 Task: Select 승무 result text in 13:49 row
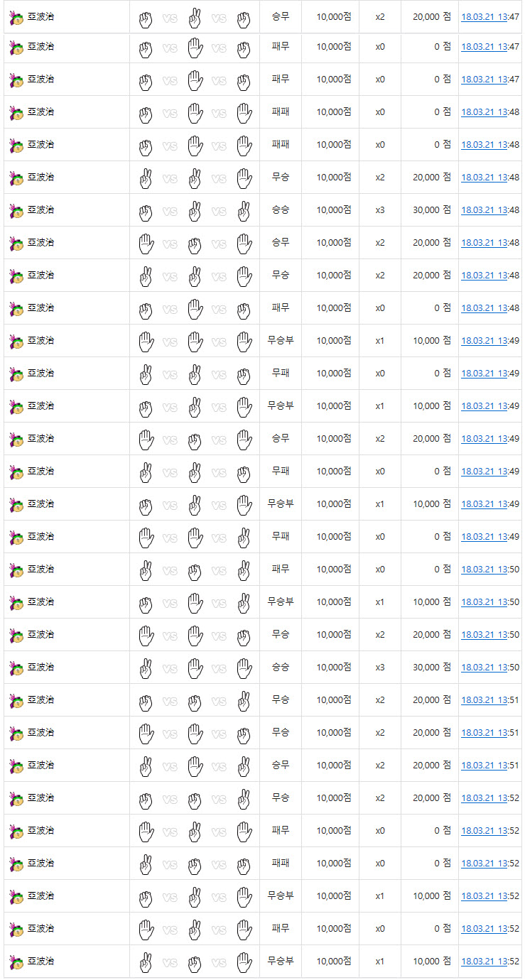click(281, 438)
